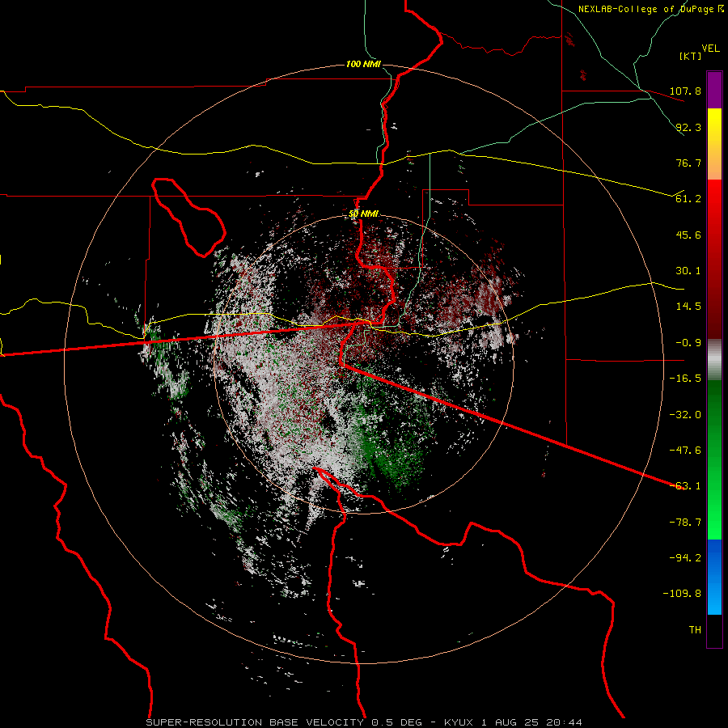This screenshot has width=728, height=728.
Task: Select the 61.2 value on velocity scale
Action: tap(688, 199)
